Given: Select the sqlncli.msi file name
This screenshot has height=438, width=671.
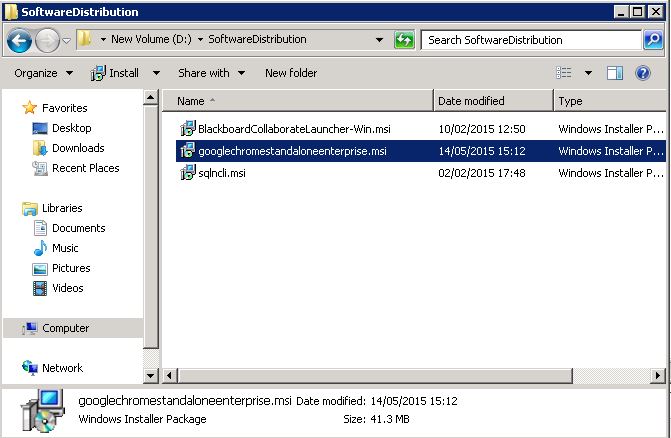Looking at the screenshot, I should click(x=222, y=173).
